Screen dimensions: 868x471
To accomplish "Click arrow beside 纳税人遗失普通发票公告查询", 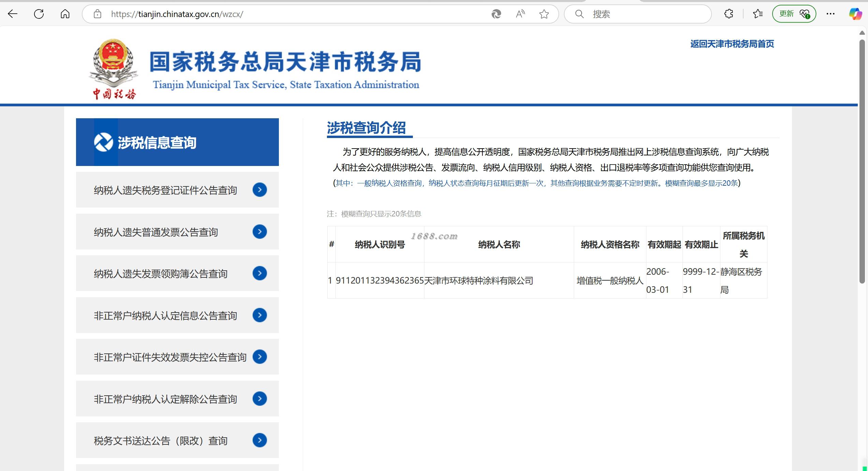I will [x=259, y=232].
